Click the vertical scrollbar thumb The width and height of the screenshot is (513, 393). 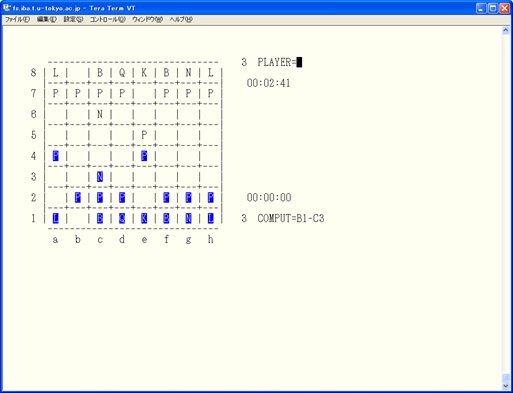point(506,378)
